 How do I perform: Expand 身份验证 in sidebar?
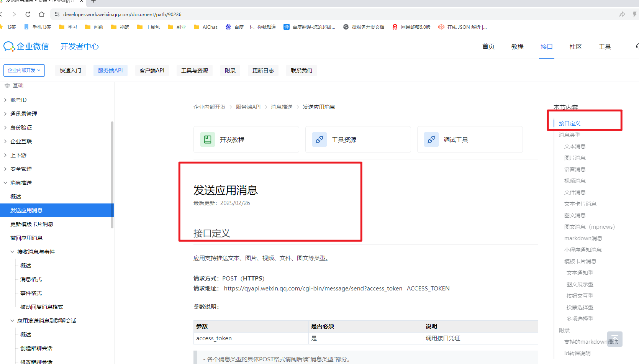(5, 128)
